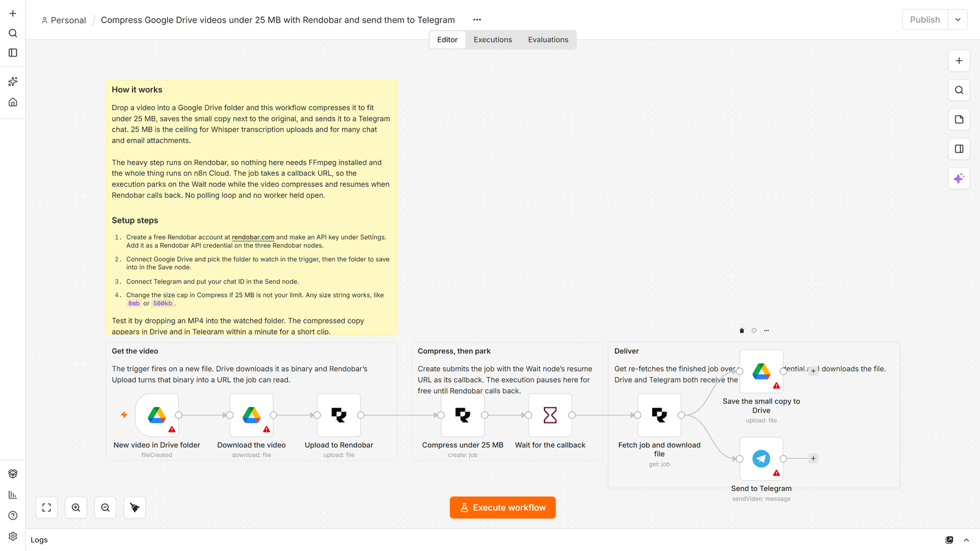Add a sticky note with the right panel icon
Viewport: 980px width, 551px height.
959,119
